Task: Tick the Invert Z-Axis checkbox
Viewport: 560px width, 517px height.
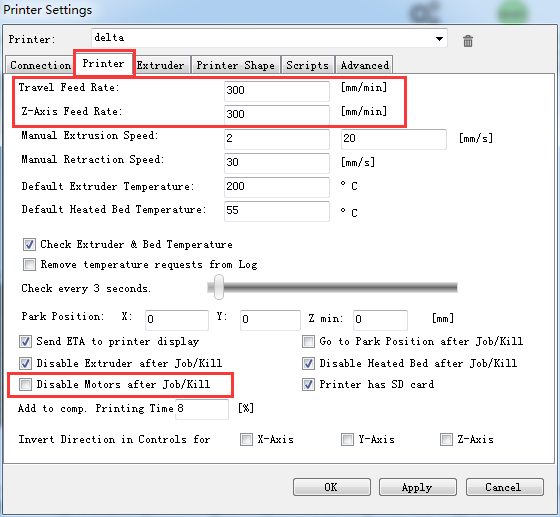Action: [446, 439]
